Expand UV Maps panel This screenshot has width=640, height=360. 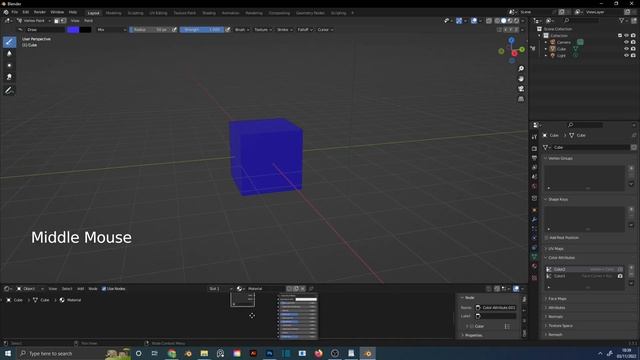556,249
